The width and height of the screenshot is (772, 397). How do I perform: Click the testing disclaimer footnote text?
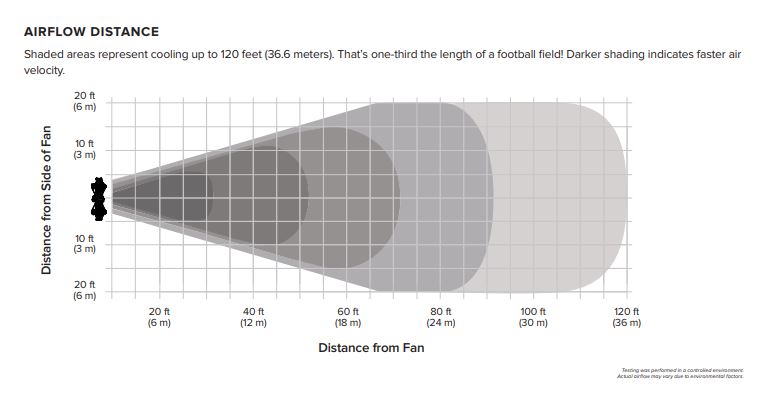point(680,373)
